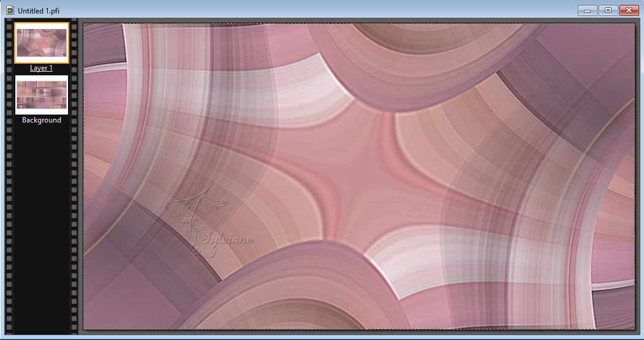Click the Untitled 1.pfi window title
This screenshot has width=644, height=340.
38,10
